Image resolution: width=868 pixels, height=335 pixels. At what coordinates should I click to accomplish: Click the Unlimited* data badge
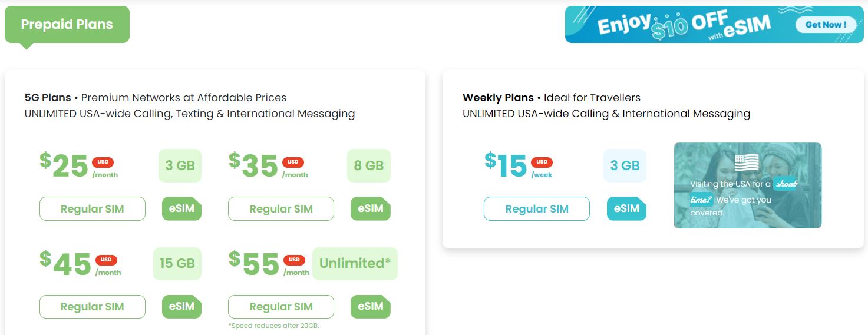click(355, 263)
